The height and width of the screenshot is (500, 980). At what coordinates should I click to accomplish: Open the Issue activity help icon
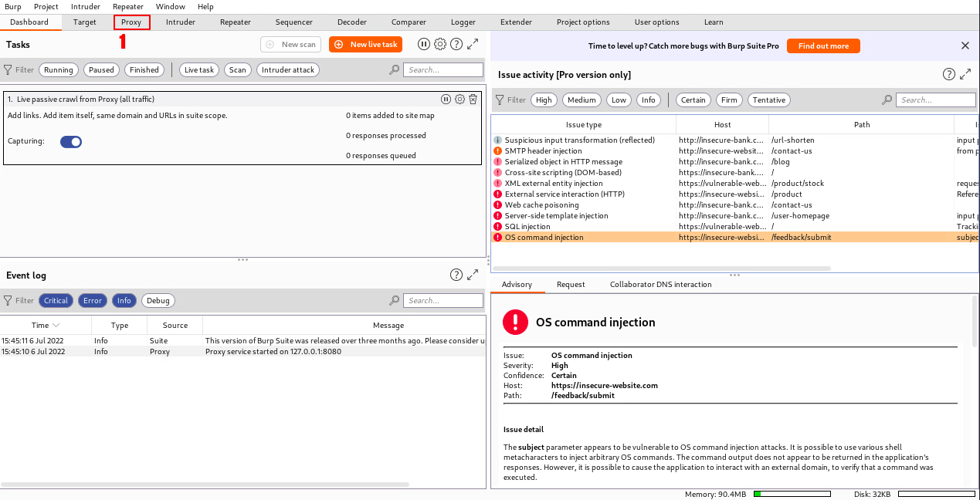[x=949, y=75]
